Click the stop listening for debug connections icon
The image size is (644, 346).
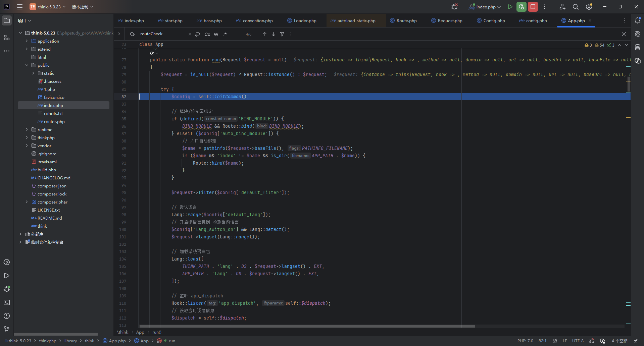(454, 7)
